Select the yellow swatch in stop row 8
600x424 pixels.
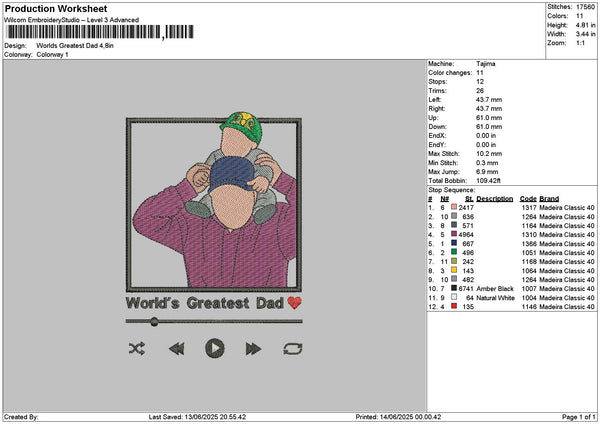click(454, 270)
